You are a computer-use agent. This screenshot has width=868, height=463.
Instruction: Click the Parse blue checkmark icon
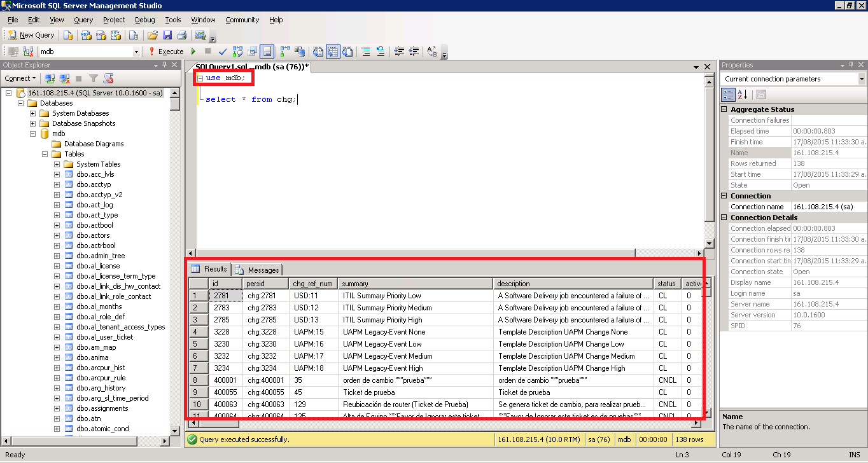(x=223, y=52)
